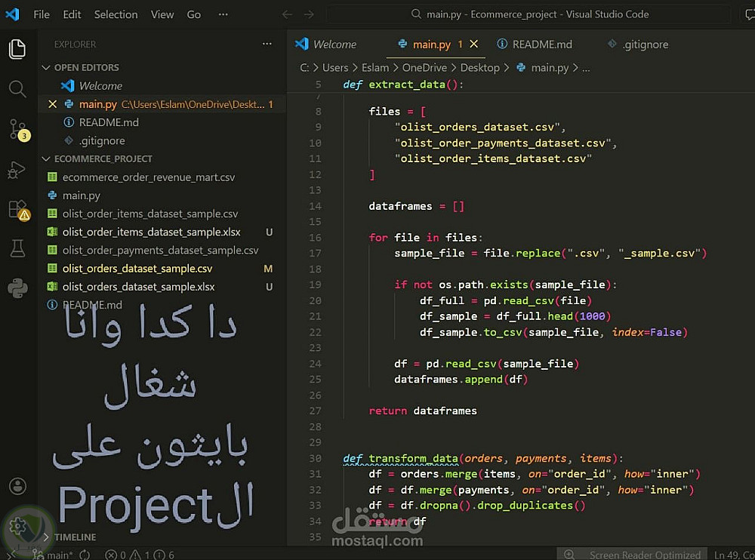
Task: Open the Testing flask view
Action: point(17,248)
